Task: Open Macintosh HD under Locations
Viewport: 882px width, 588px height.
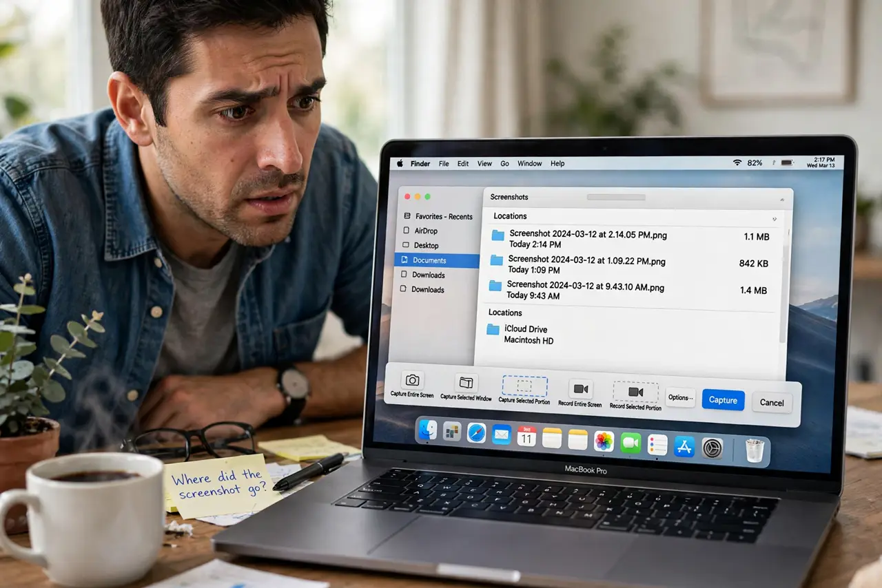Action: 529,340
